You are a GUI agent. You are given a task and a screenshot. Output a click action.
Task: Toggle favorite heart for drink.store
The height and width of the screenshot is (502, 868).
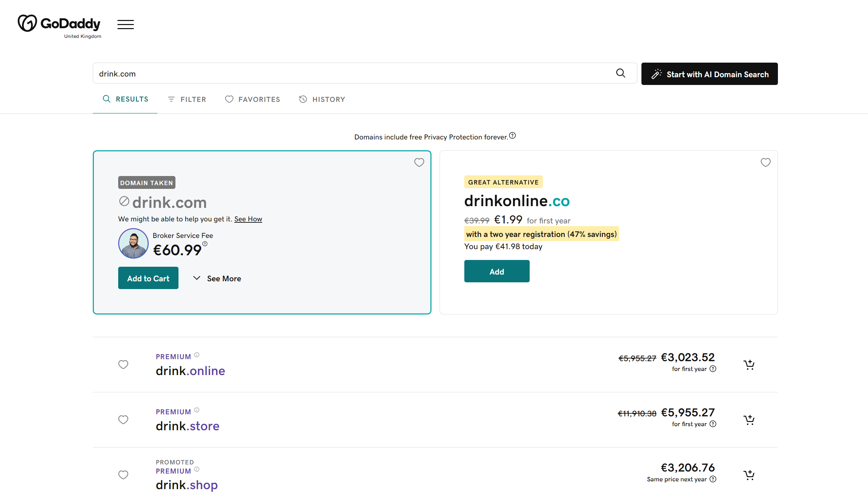coord(123,419)
